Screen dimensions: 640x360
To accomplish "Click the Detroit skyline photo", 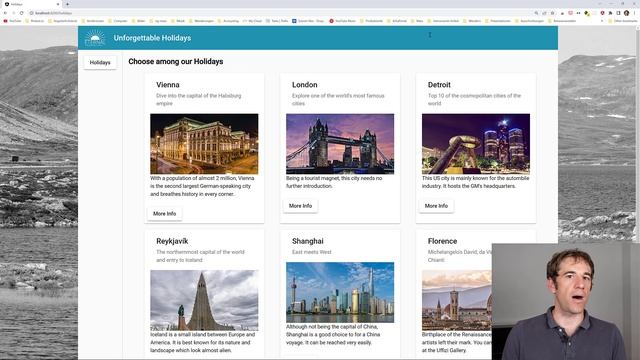I will (476, 144).
